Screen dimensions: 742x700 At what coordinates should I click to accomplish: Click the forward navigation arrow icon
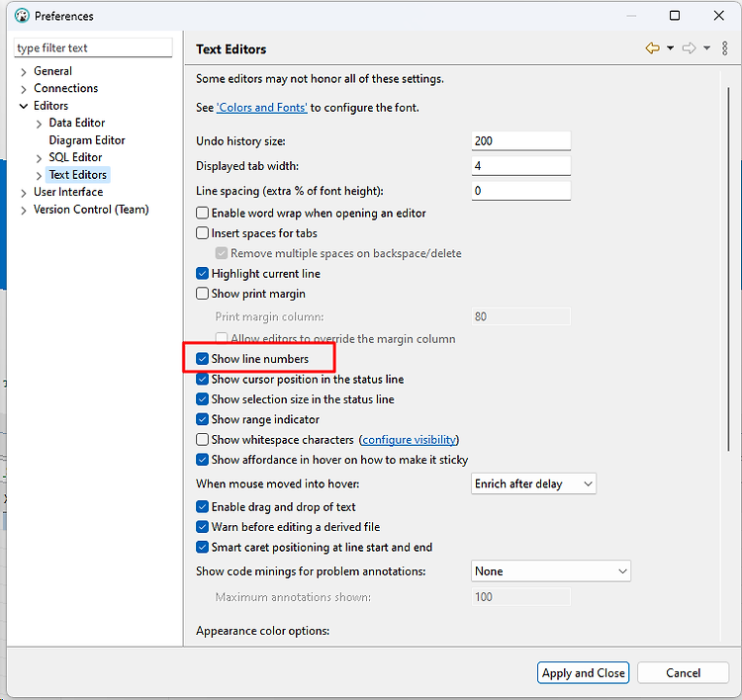pos(689,48)
